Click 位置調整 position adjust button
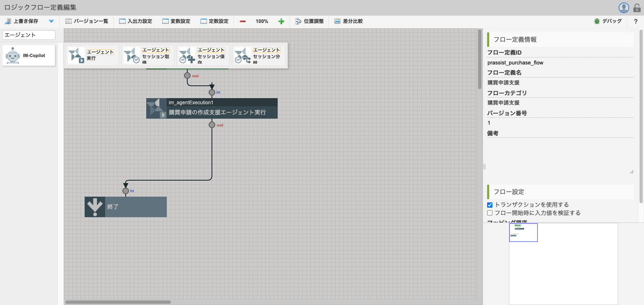Viewport: 644px width, 305px height. click(310, 21)
